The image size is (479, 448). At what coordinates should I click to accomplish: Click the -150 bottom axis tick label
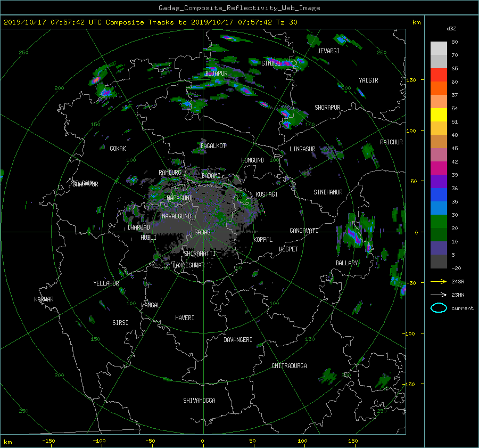48,441
